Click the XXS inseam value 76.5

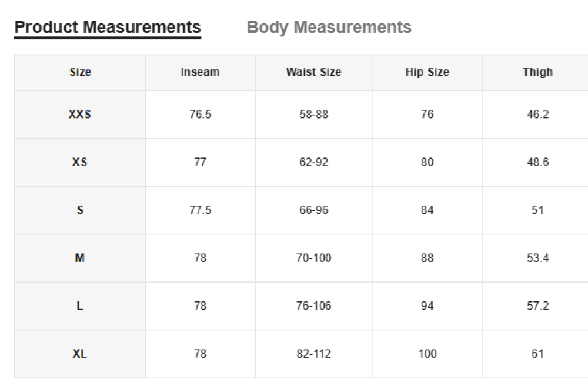(200, 115)
